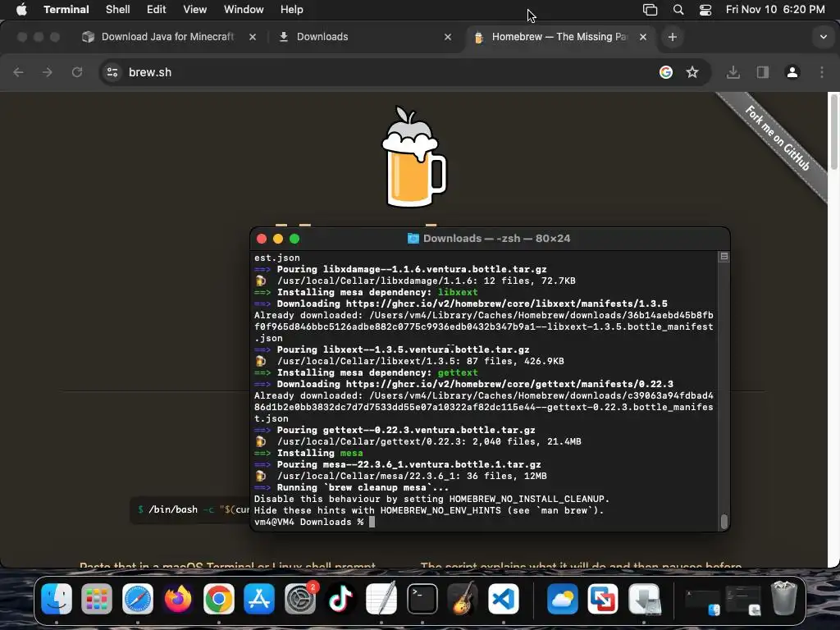Close the Homebrew tab
Viewport: 840px width, 630px height.
point(643,37)
